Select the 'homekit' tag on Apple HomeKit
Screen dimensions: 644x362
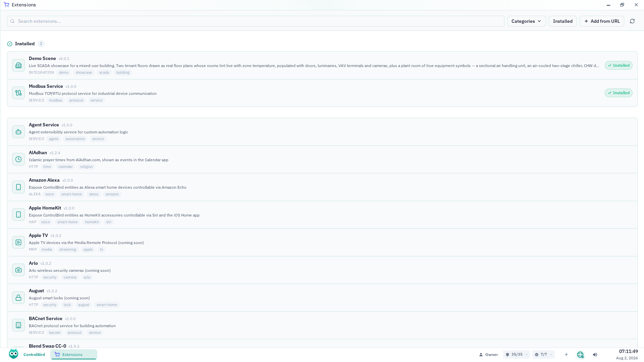[92, 222]
